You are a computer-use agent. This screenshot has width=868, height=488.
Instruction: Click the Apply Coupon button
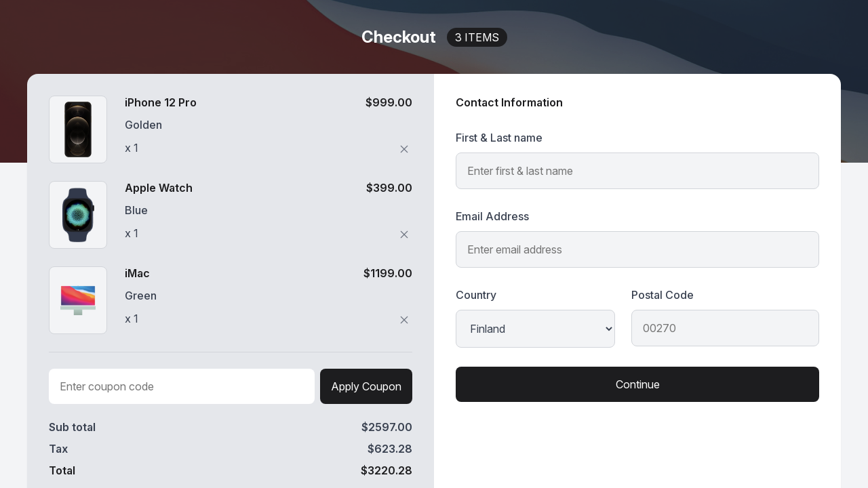click(x=366, y=386)
